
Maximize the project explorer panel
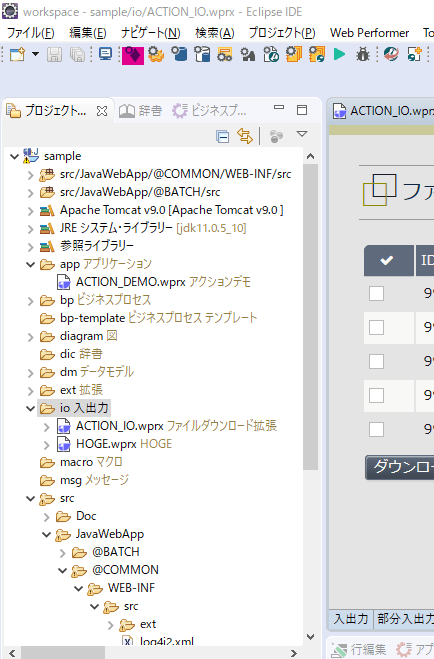[302, 110]
